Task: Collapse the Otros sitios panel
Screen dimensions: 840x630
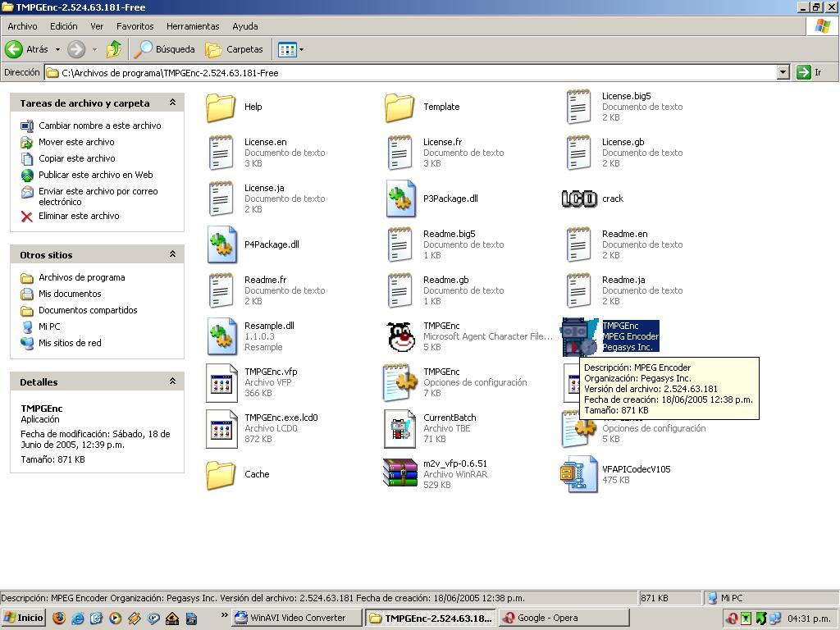Action: (x=172, y=254)
